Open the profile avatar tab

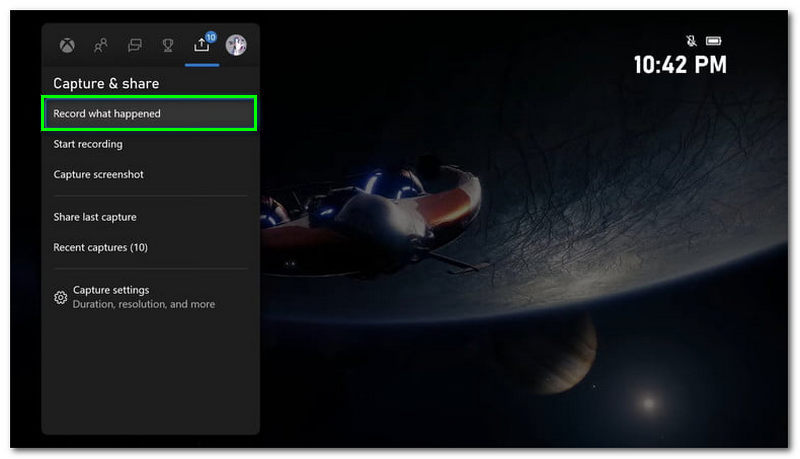pyautogui.click(x=236, y=45)
